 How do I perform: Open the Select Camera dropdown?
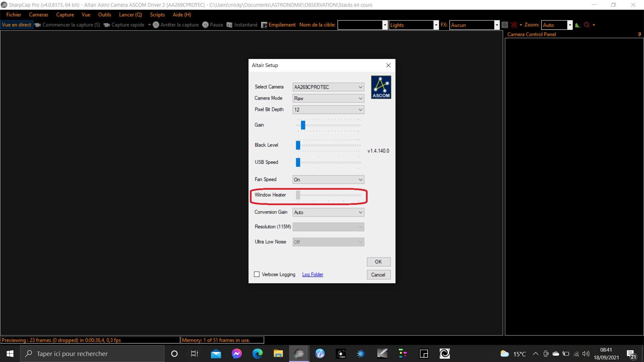(x=328, y=87)
